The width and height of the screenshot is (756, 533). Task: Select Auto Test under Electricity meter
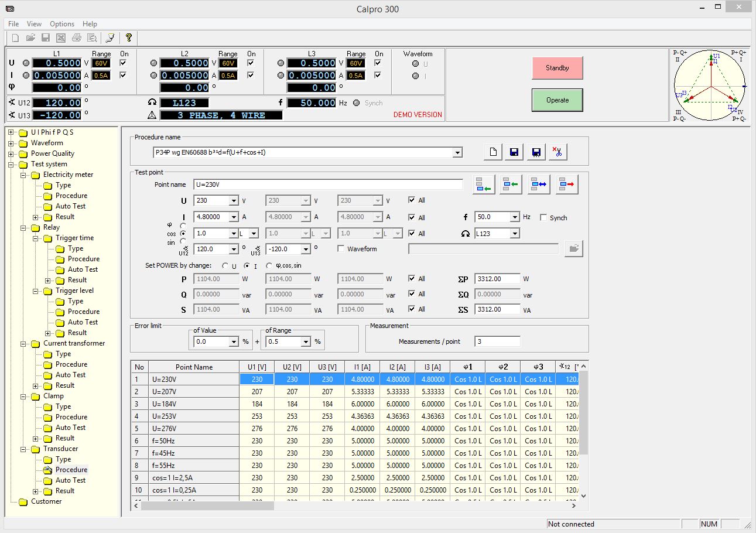(x=71, y=206)
